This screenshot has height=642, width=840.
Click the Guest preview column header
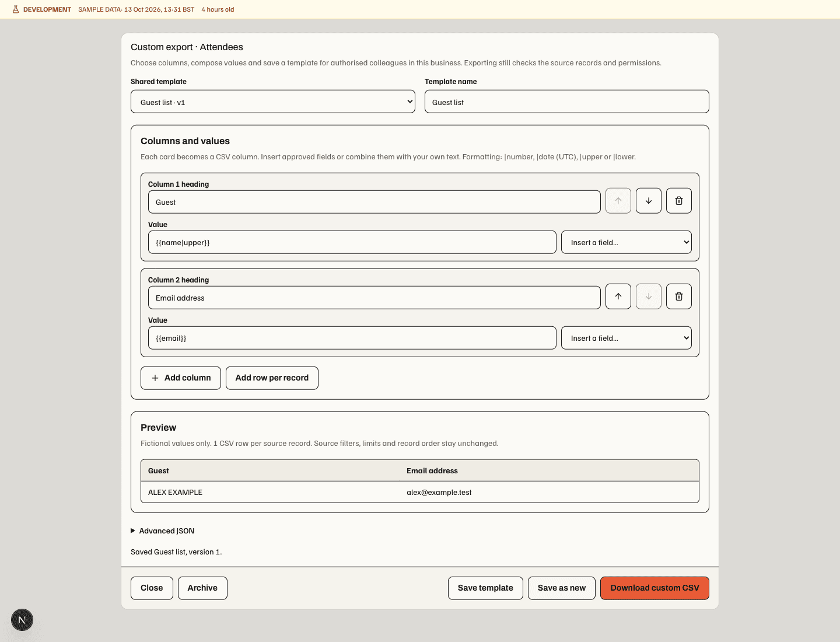point(270,470)
